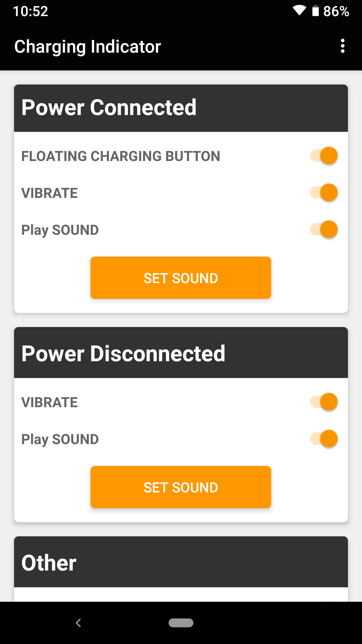
Task: Turn off Vibrate under Power Disconnected
Action: coord(324,402)
